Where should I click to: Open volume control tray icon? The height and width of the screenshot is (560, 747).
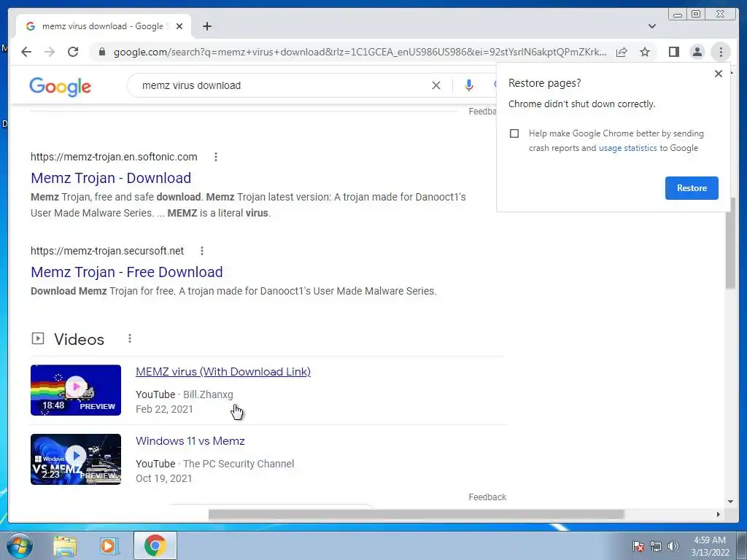pyautogui.click(x=673, y=546)
